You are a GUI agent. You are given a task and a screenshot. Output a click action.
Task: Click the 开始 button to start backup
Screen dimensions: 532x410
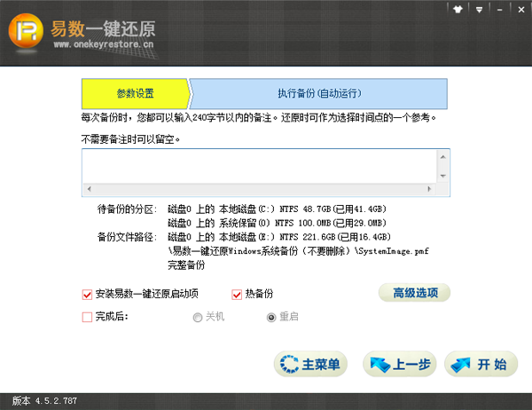tap(481, 364)
